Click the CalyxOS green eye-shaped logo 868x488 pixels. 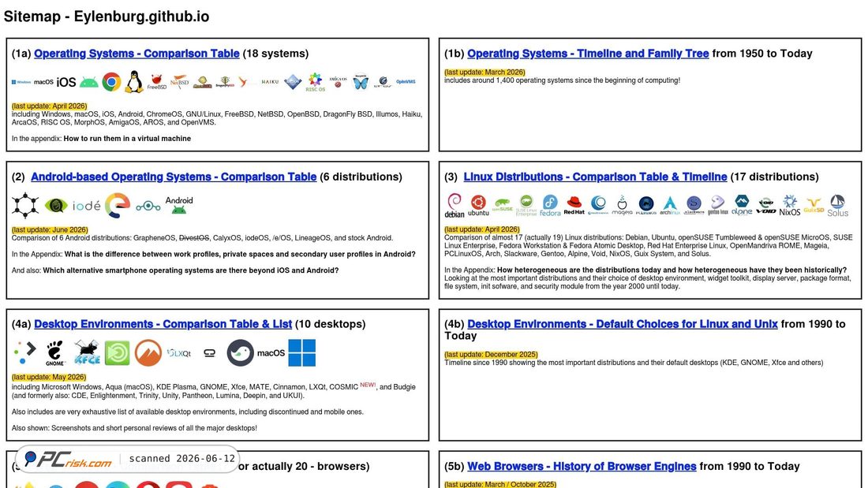[x=56, y=206]
